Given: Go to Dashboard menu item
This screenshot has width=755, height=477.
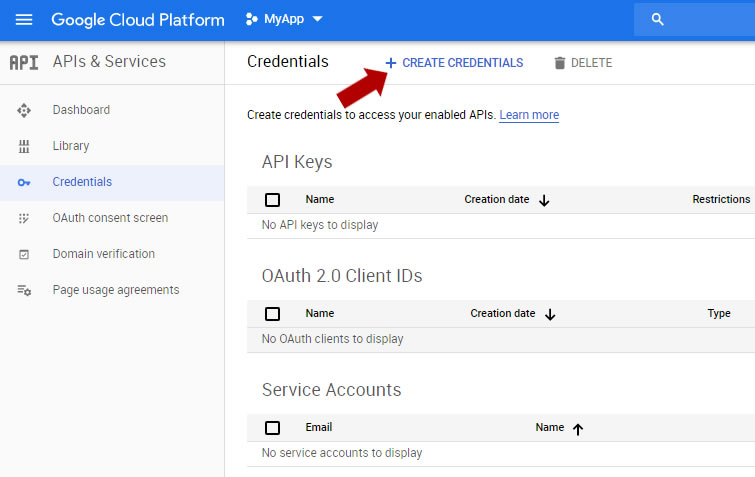Looking at the screenshot, I should 81,110.
